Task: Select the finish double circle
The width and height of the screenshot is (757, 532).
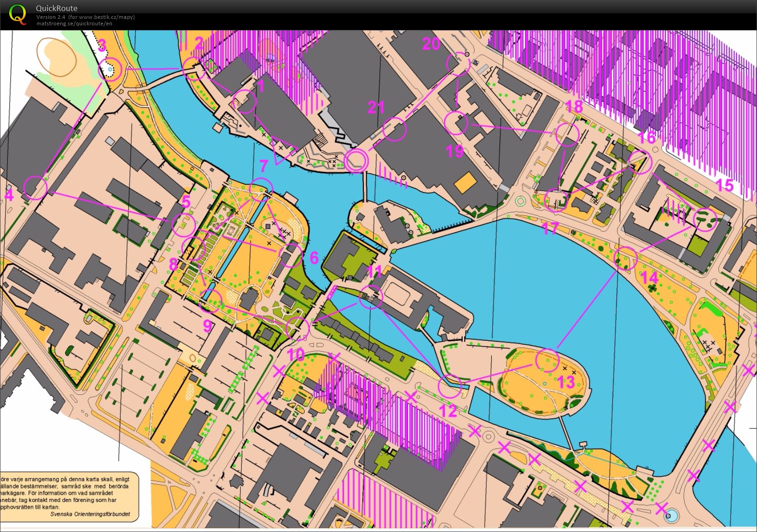Action: pyautogui.click(x=356, y=160)
